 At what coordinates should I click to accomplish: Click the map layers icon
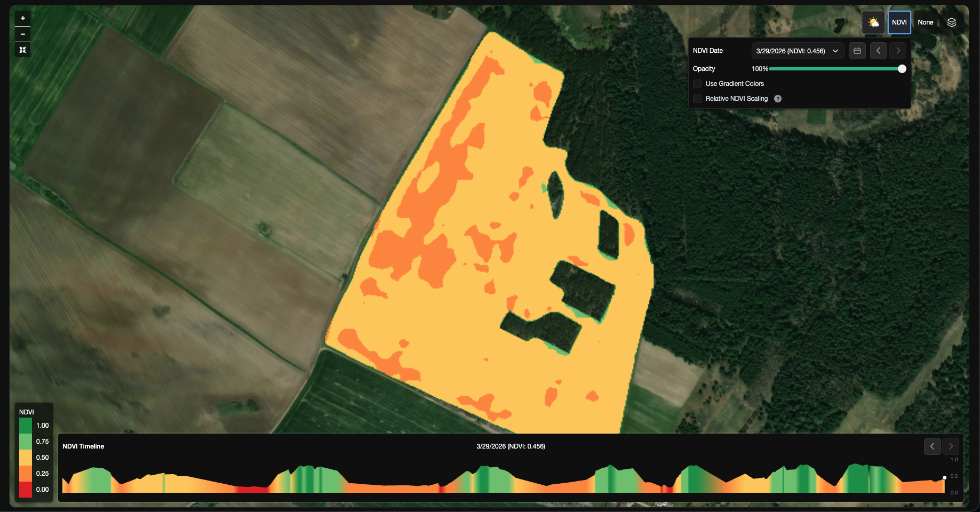click(x=952, y=22)
